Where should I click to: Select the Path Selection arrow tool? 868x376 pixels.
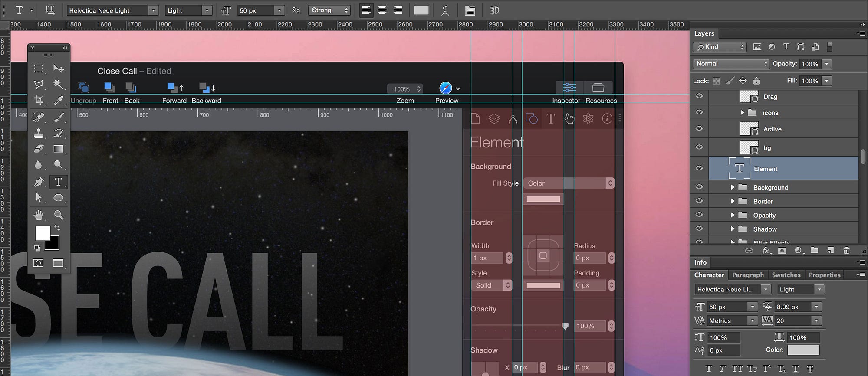pyautogui.click(x=39, y=198)
